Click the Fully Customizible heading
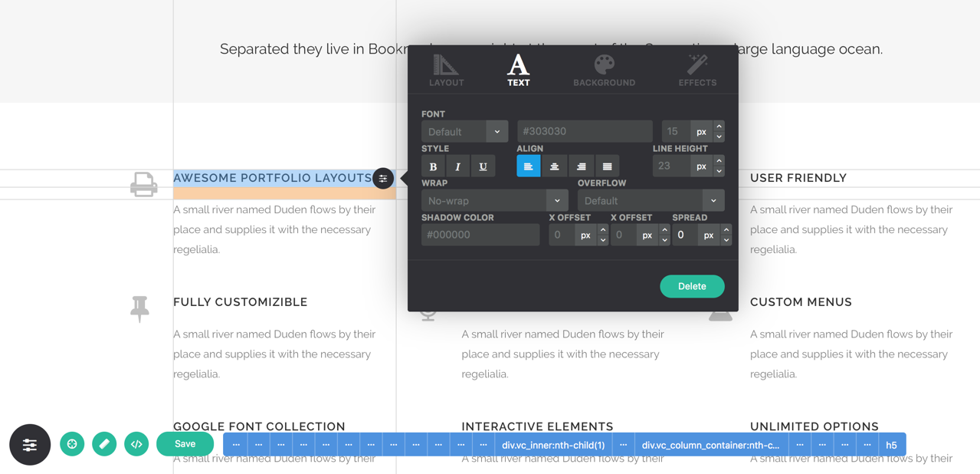Screen dimensions: 980x474 tap(241, 302)
